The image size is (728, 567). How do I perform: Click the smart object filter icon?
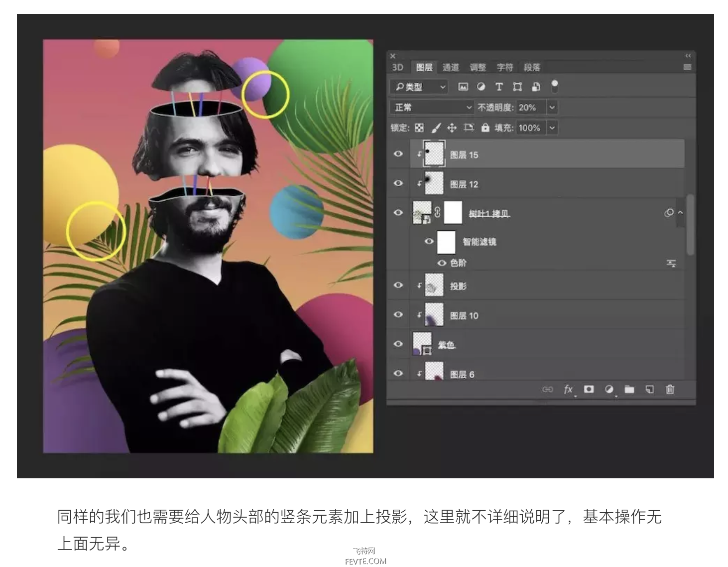tap(536, 87)
